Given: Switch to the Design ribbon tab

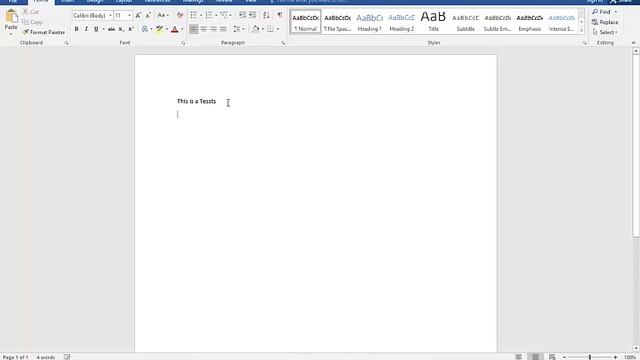Looking at the screenshot, I should tap(95, 1).
